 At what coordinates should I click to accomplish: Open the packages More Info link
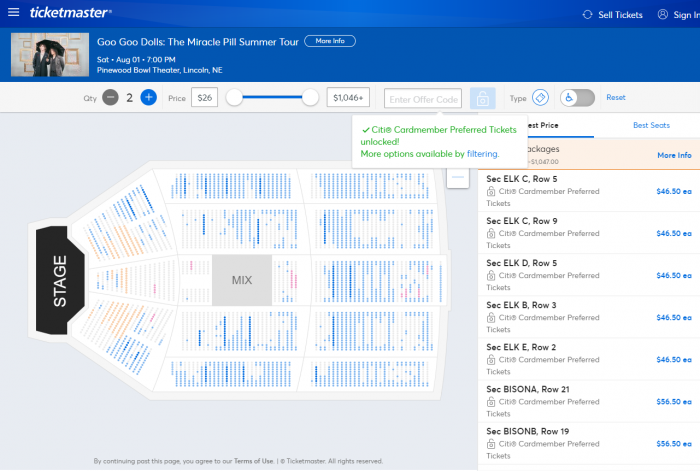(x=674, y=155)
